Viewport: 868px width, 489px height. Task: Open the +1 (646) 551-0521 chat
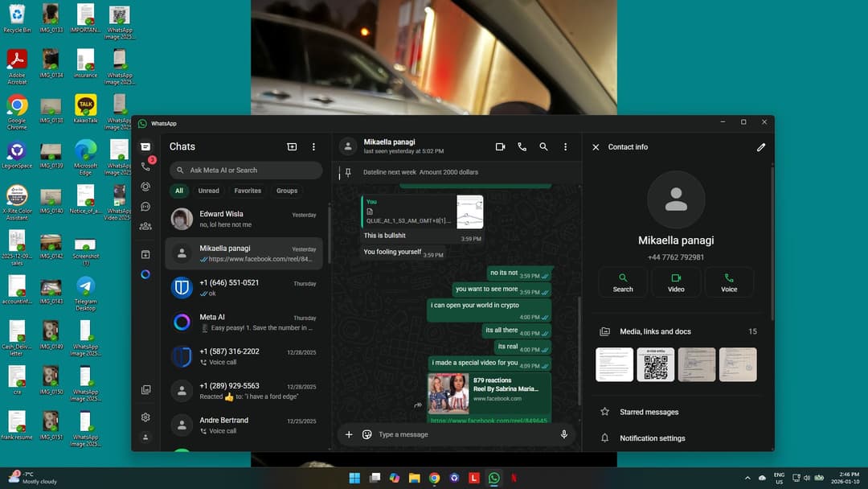pyautogui.click(x=244, y=288)
